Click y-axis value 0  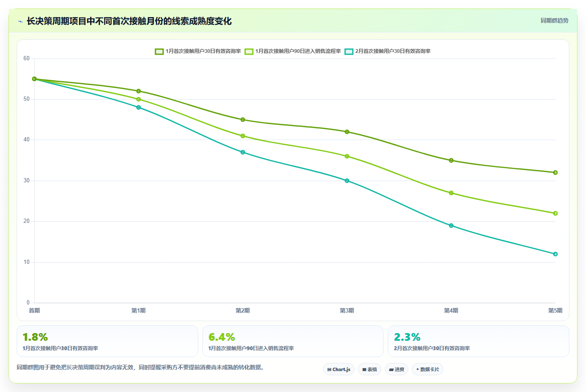click(28, 303)
